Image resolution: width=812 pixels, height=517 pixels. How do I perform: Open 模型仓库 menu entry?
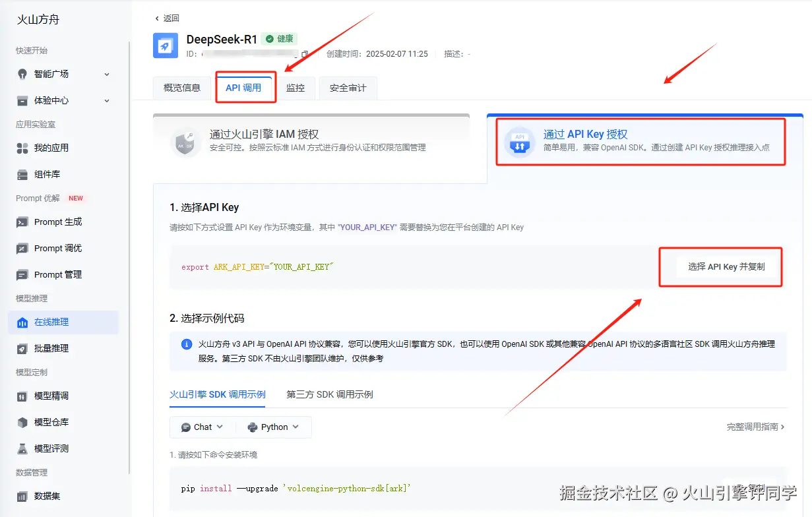click(x=63, y=422)
